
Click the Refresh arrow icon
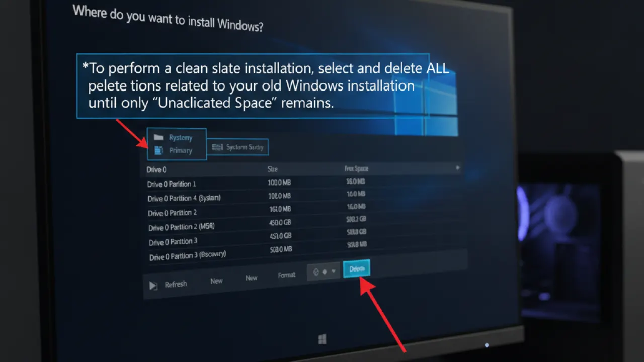(x=153, y=286)
